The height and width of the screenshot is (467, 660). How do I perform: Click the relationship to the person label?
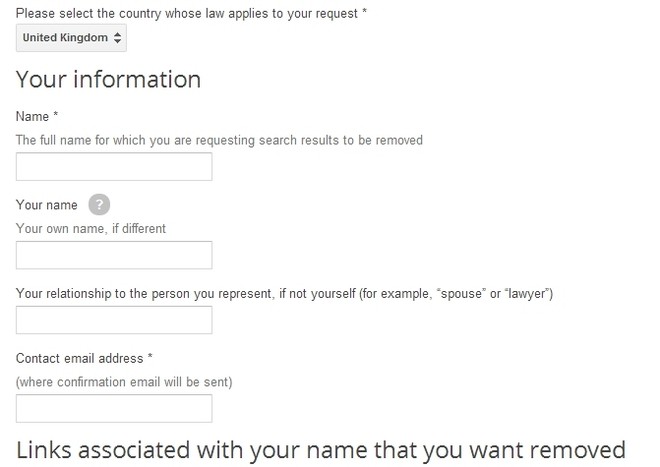tap(284, 294)
